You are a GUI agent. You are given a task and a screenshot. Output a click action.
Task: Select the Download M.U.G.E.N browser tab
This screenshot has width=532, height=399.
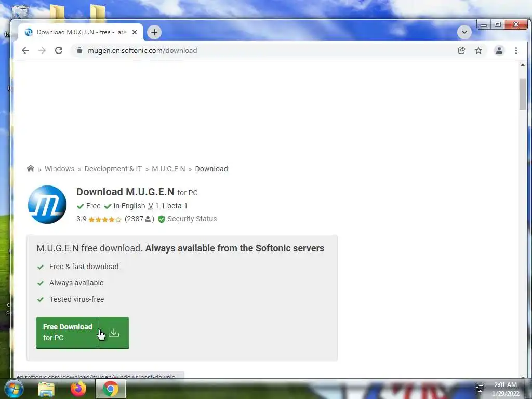81,32
